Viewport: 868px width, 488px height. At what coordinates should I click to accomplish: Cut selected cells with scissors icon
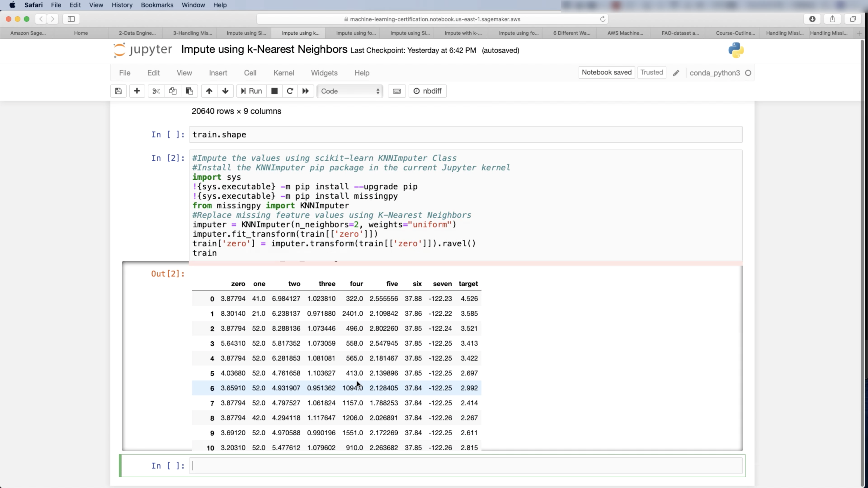pos(156,91)
